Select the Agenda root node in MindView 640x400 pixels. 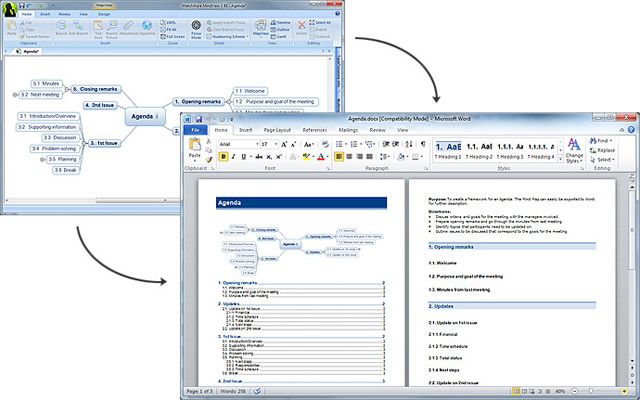[144, 116]
